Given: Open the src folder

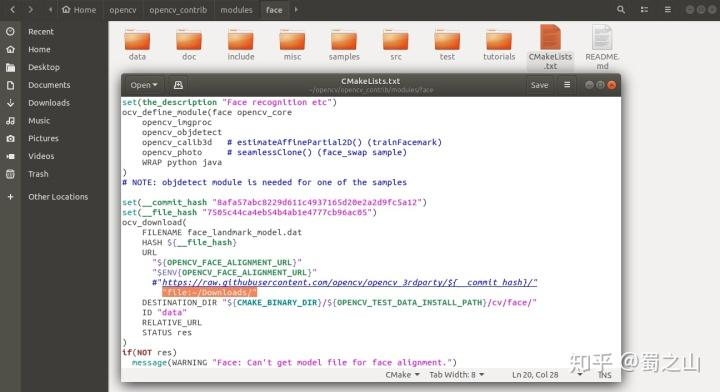Looking at the screenshot, I should [x=395, y=45].
